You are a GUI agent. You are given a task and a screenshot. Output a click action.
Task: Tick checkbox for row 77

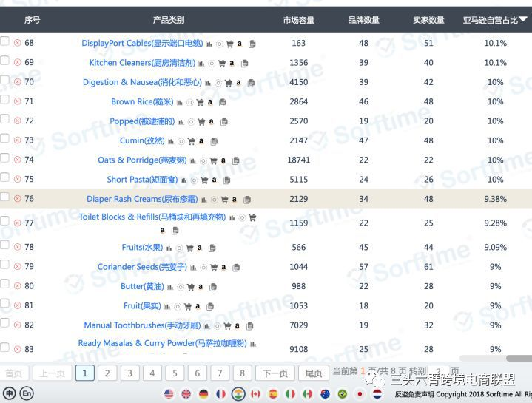[4, 221]
